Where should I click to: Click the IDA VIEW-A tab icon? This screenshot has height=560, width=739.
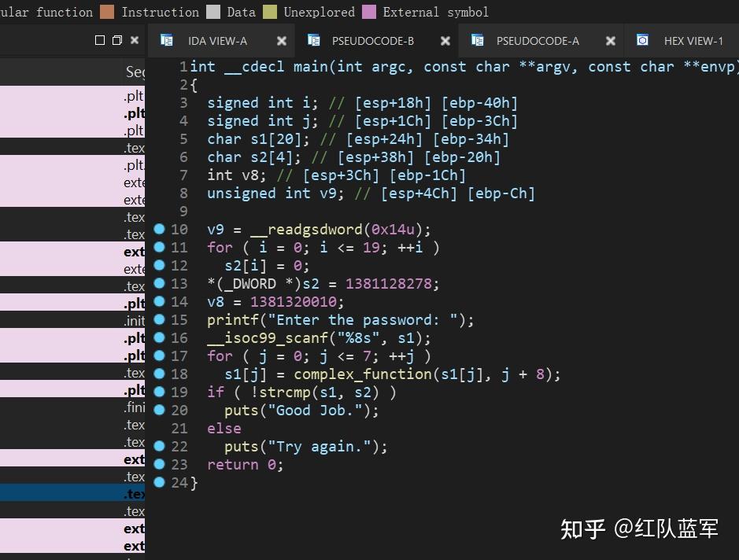pos(166,40)
